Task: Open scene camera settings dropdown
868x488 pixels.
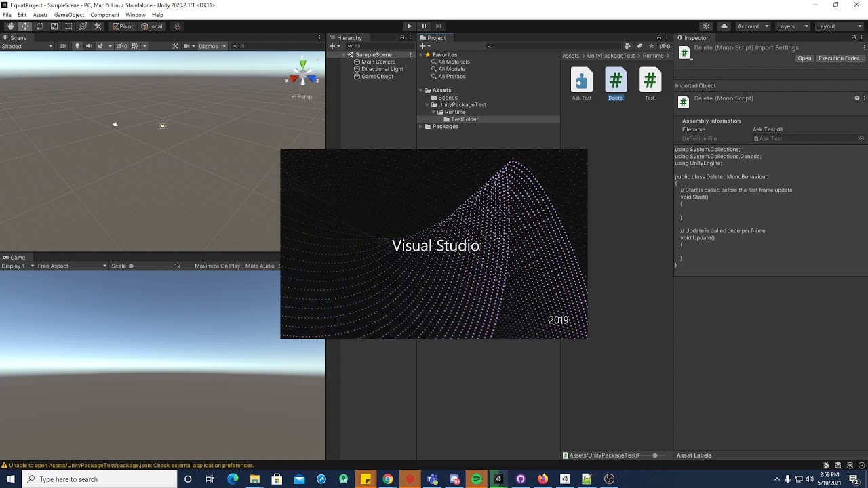Action: tap(189, 46)
